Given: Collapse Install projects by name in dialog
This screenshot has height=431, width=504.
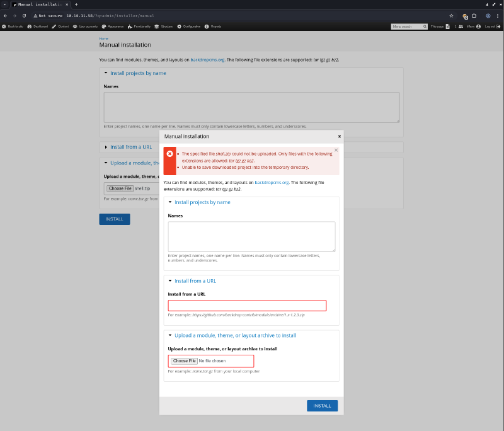Looking at the screenshot, I should [202, 202].
